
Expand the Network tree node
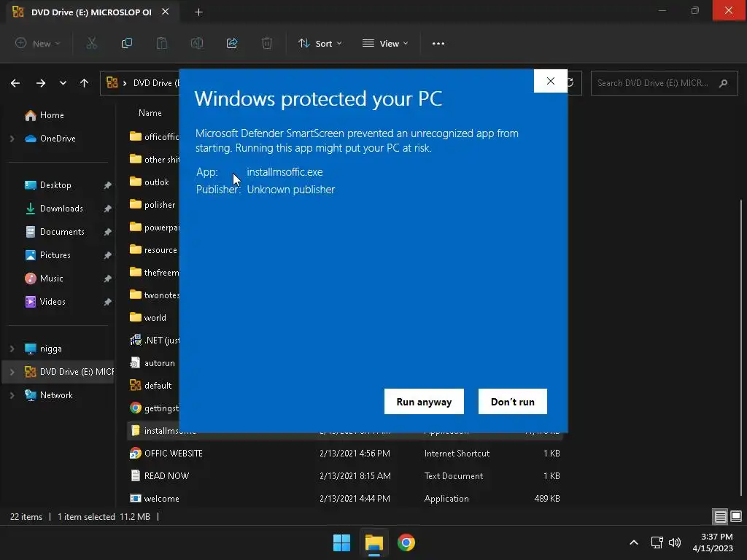(x=12, y=395)
